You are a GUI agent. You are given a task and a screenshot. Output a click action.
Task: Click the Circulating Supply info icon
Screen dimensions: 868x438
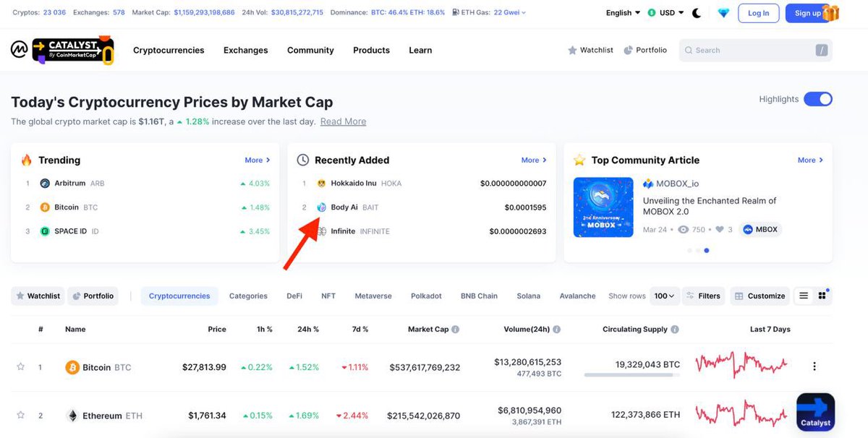click(x=675, y=329)
